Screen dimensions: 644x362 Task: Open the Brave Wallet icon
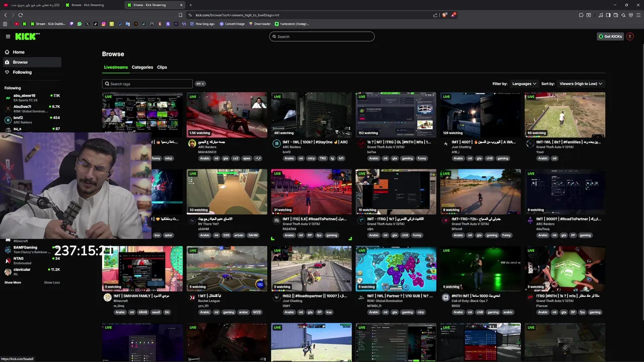point(616,15)
